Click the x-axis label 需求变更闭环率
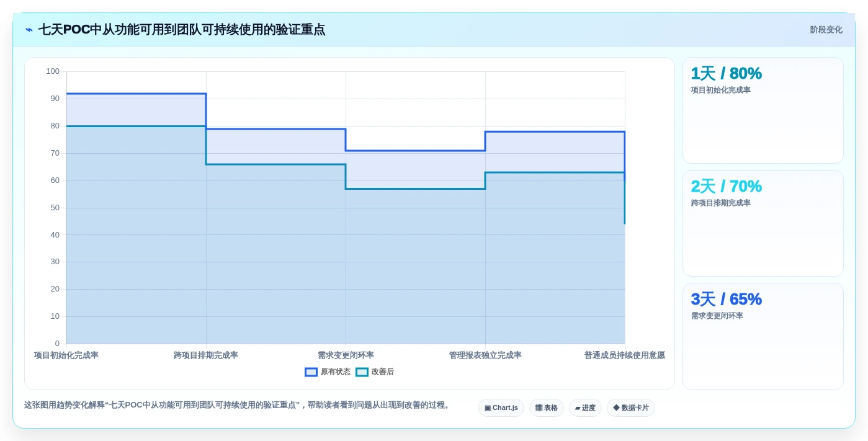 click(x=346, y=355)
